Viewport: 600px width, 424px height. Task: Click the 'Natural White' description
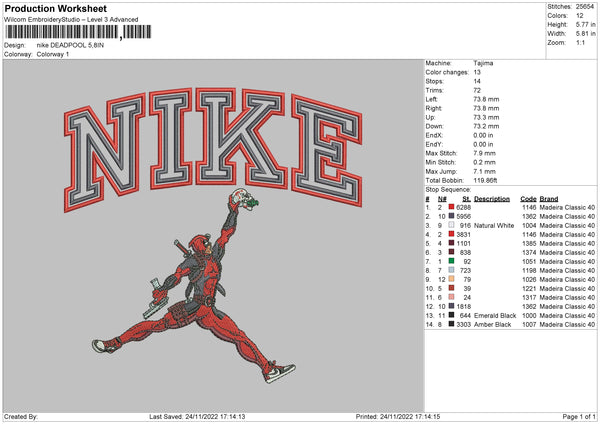point(494,225)
